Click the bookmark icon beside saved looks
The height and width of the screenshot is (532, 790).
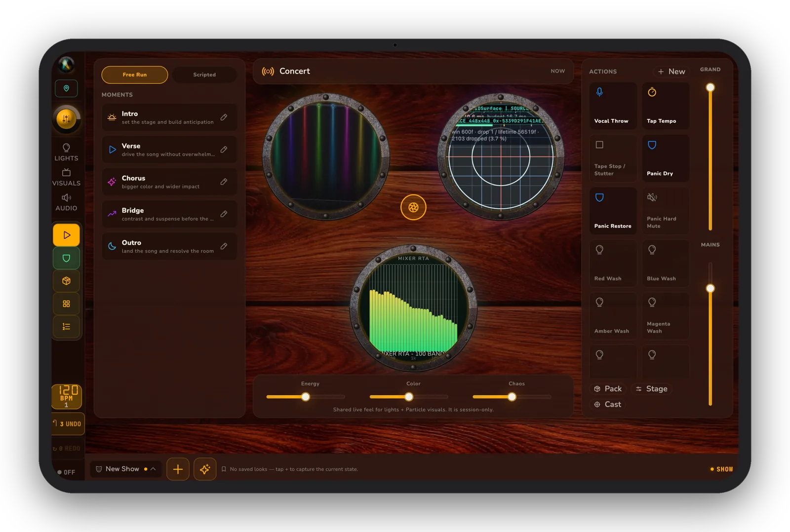pyautogui.click(x=224, y=469)
